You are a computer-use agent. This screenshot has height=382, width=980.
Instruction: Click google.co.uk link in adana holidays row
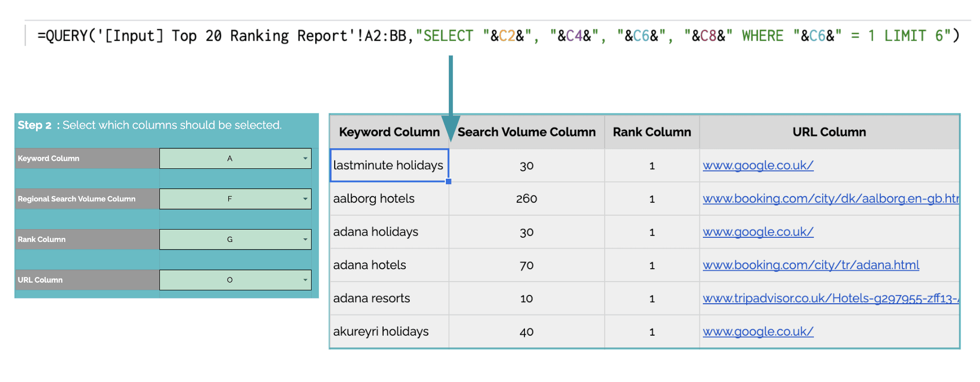pyautogui.click(x=758, y=232)
